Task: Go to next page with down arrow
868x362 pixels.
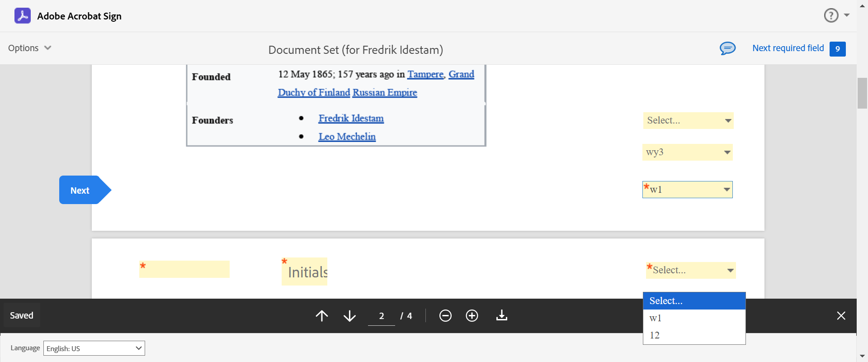Action: click(x=349, y=315)
